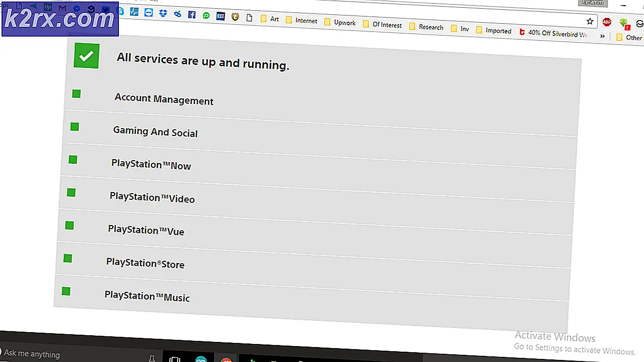Open the Other bookmarks folder
Image resolution: width=644 pixels, height=362 pixels.
pyautogui.click(x=629, y=37)
